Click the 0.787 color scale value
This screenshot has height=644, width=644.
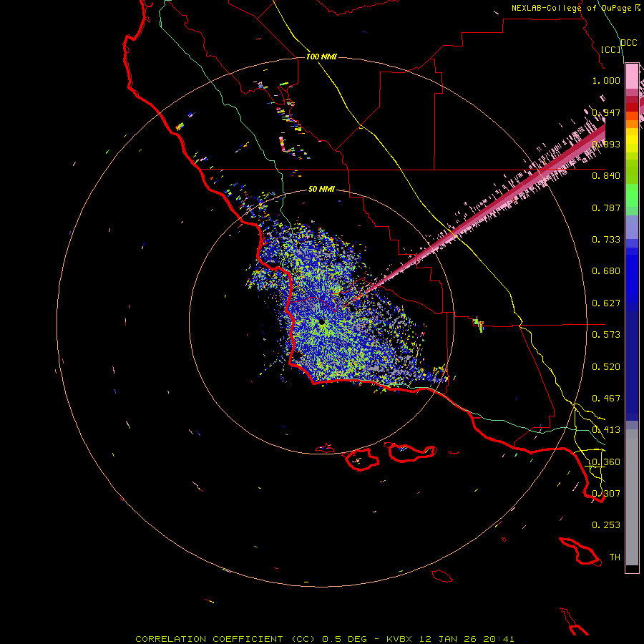click(x=606, y=208)
